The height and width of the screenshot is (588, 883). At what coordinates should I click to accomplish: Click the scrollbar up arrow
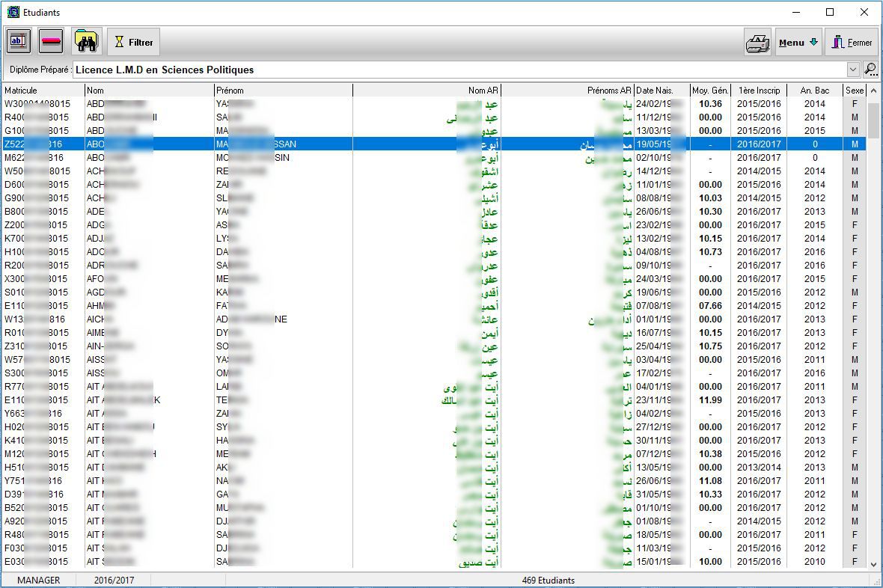click(x=873, y=91)
